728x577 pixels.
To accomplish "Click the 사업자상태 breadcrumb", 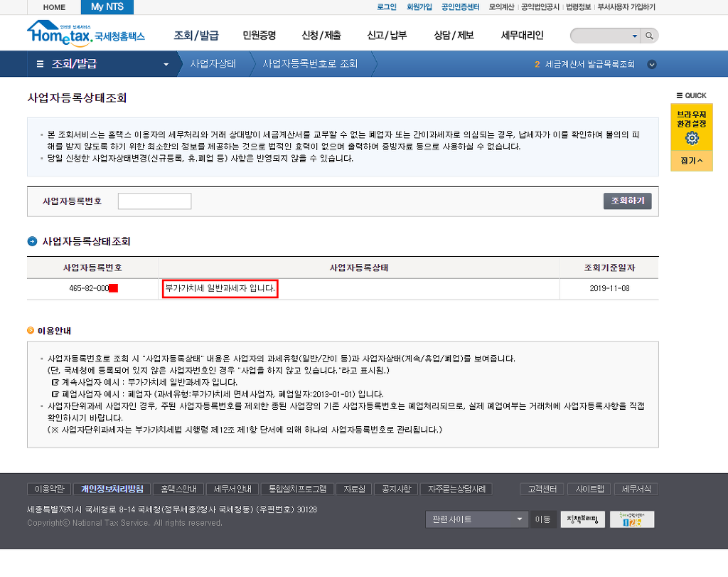I will [213, 63].
